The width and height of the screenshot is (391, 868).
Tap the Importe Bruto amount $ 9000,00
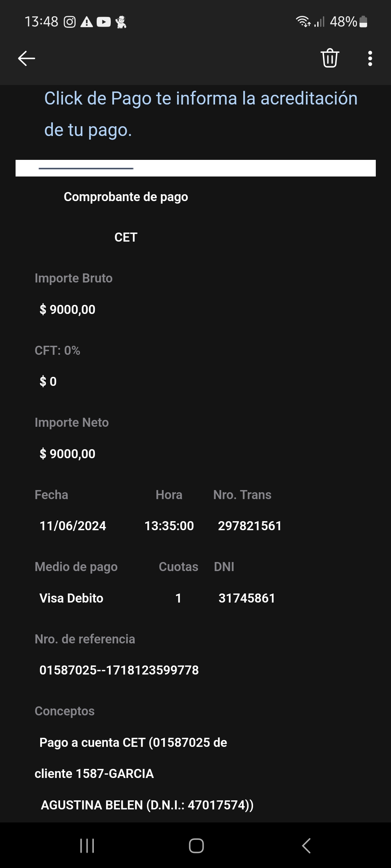67,310
